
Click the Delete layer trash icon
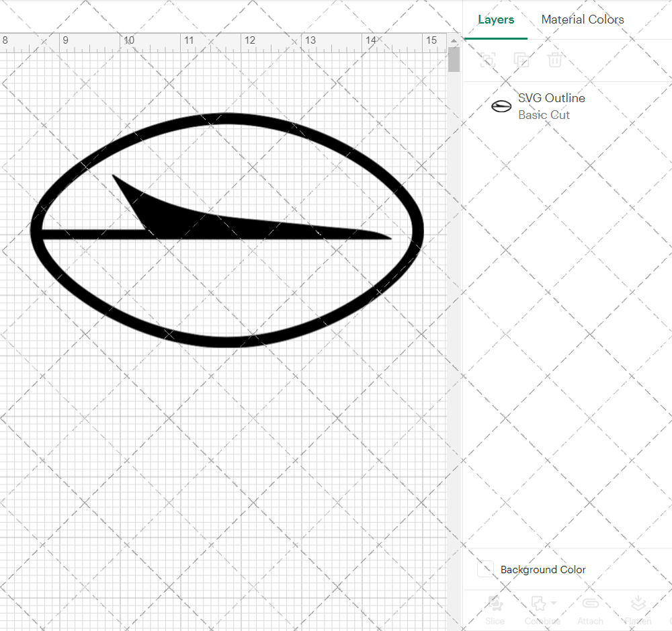(554, 60)
